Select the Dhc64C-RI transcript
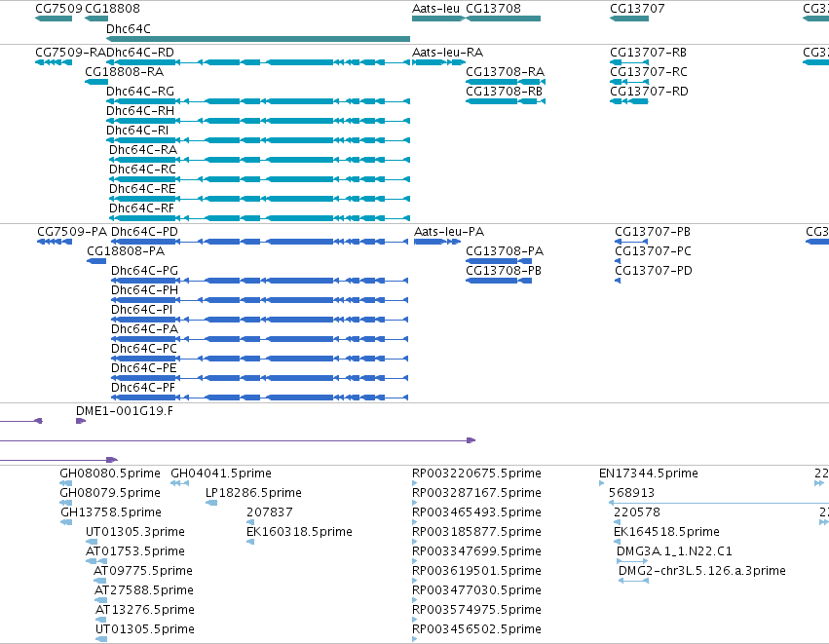 point(258,140)
